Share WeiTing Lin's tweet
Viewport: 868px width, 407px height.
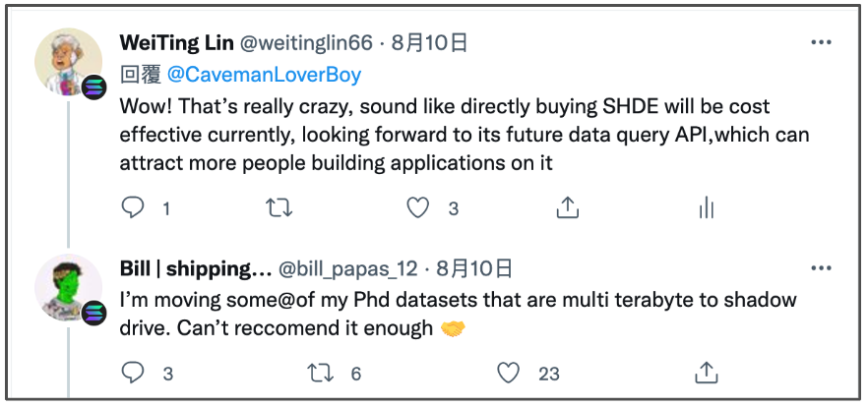point(566,207)
